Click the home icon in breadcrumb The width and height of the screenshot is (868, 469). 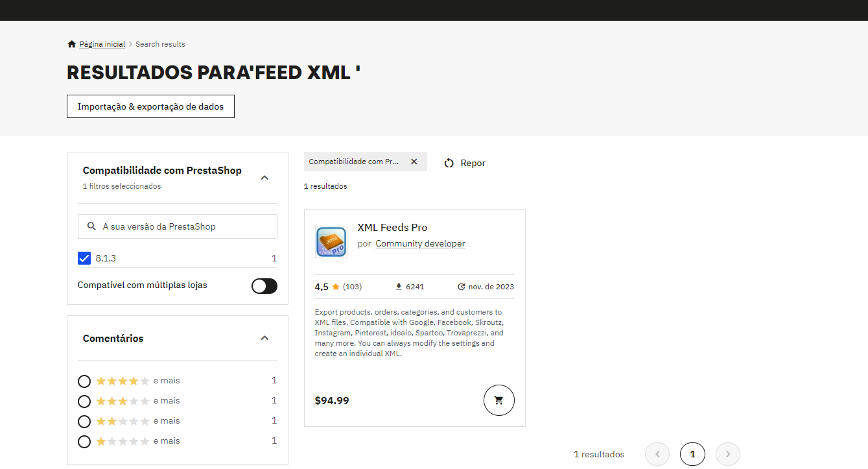point(71,44)
